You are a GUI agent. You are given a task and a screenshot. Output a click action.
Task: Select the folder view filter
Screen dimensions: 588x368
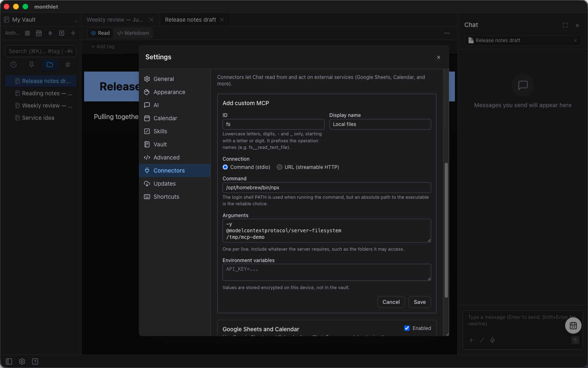(x=50, y=65)
